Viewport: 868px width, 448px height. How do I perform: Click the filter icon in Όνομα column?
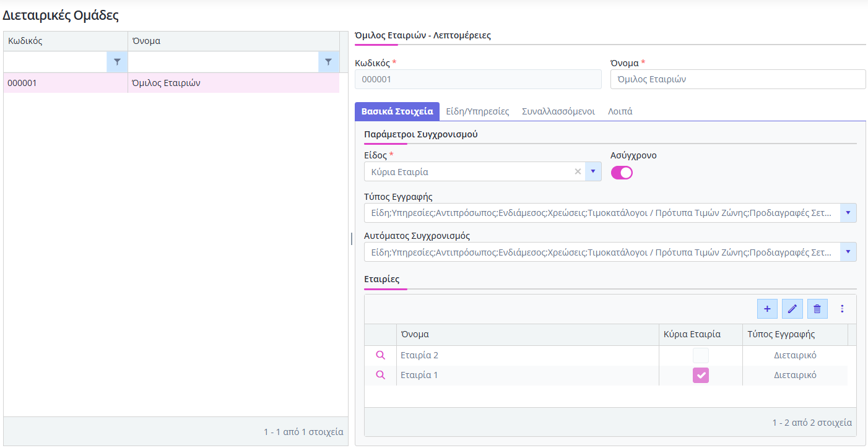[x=329, y=62]
